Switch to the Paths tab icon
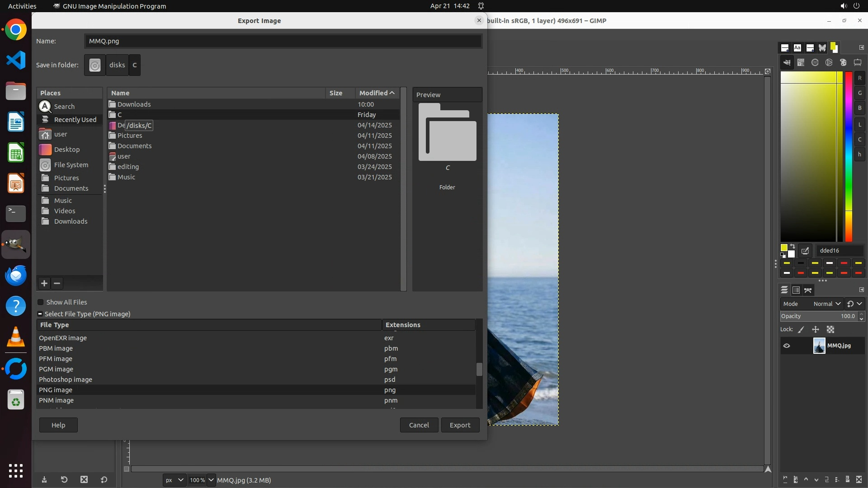This screenshot has width=868, height=488. click(x=808, y=290)
